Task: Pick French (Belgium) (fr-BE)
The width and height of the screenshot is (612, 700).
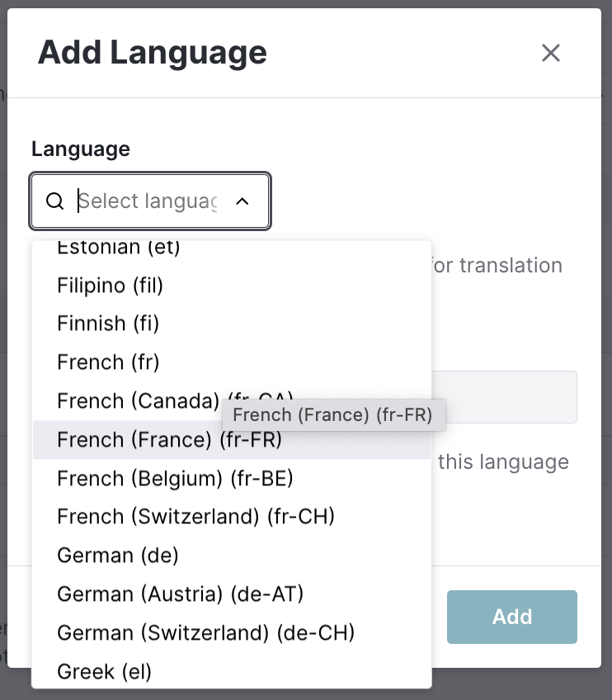Action: 232,479
